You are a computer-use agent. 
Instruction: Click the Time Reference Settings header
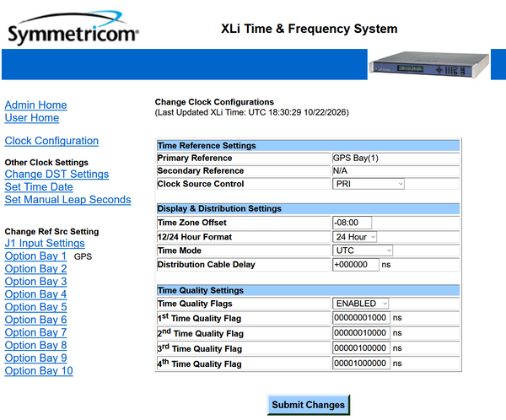click(308, 146)
